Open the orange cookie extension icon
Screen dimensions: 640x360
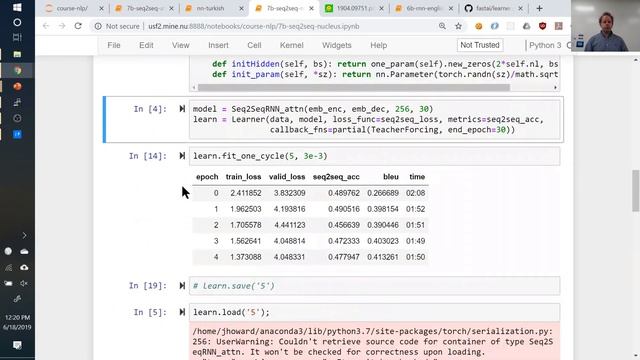pos(478,26)
